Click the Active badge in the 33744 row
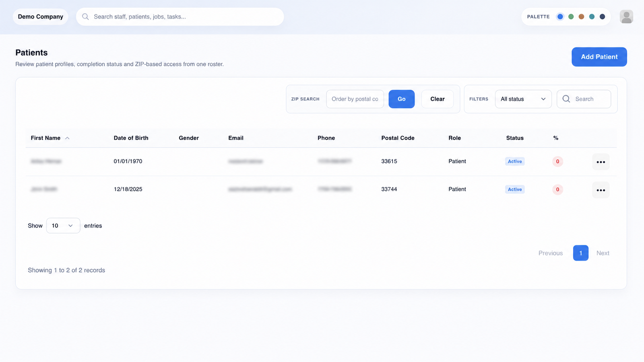 (x=515, y=189)
